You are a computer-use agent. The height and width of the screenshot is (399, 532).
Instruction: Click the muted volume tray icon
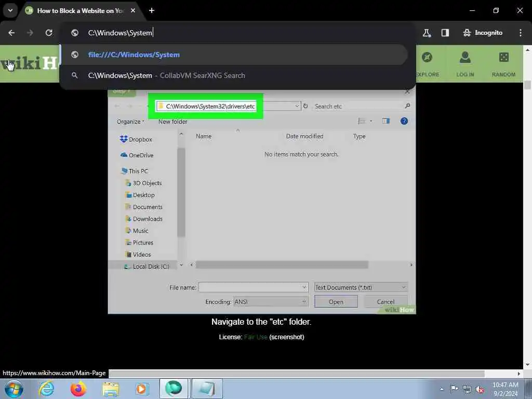point(480,389)
